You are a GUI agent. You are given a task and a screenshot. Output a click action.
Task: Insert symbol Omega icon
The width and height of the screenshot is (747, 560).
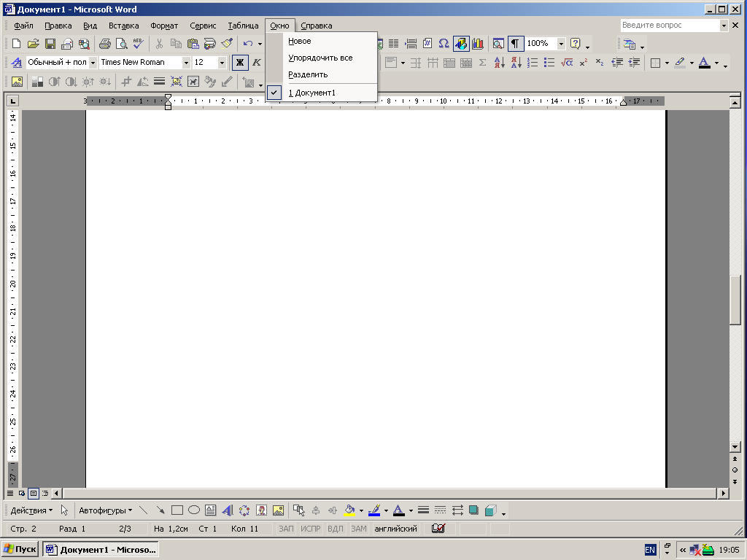pos(444,44)
